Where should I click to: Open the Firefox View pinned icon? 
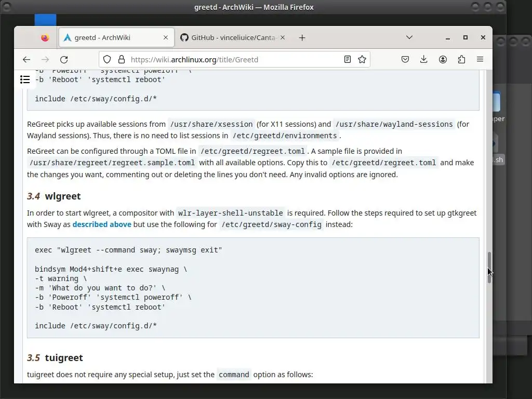coord(45,37)
